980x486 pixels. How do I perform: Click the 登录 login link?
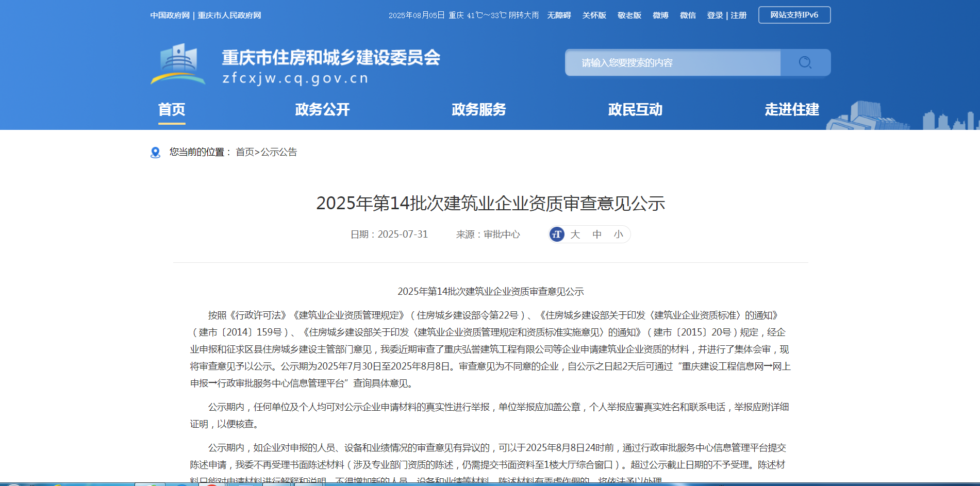715,15
